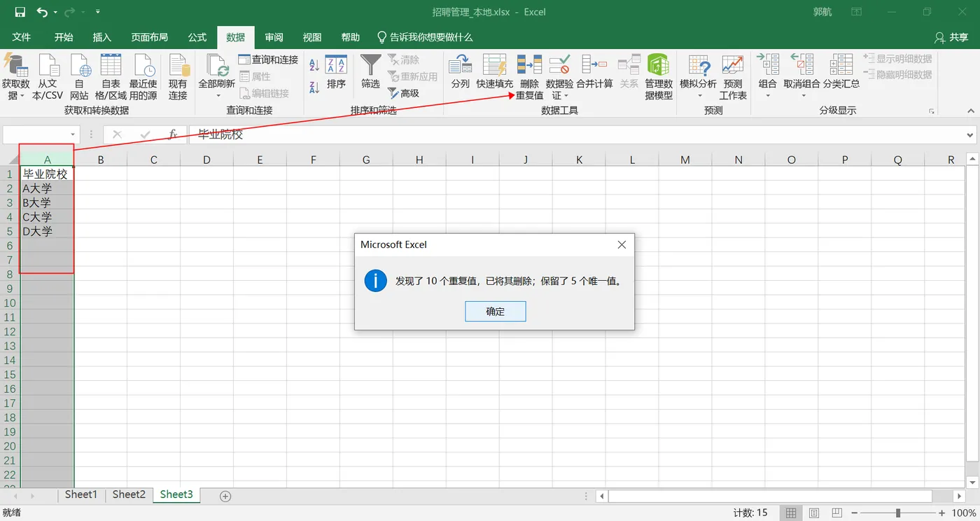Click the zoom slider handle
Image resolution: width=980 pixels, height=521 pixels.
(898, 513)
